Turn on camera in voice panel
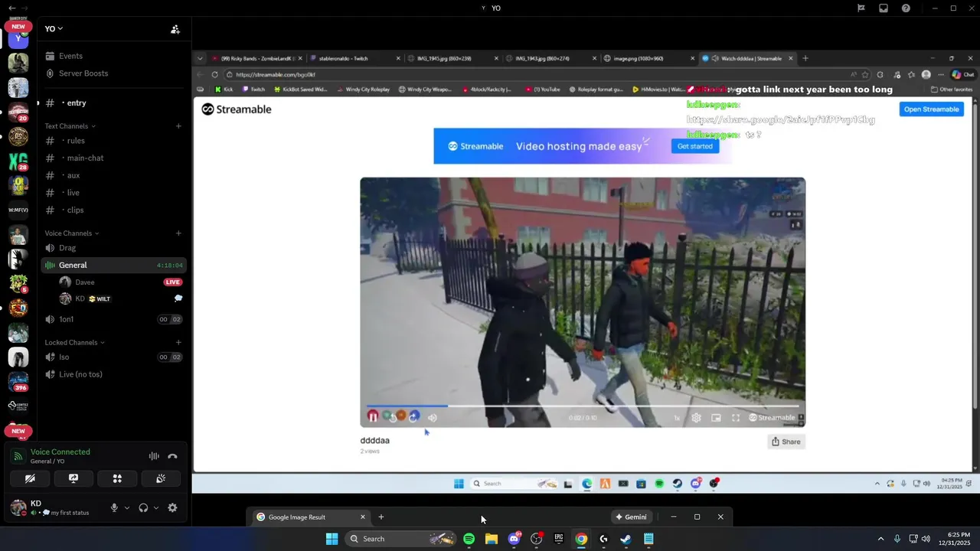This screenshot has width=980, height=551. tap(30, 478)
